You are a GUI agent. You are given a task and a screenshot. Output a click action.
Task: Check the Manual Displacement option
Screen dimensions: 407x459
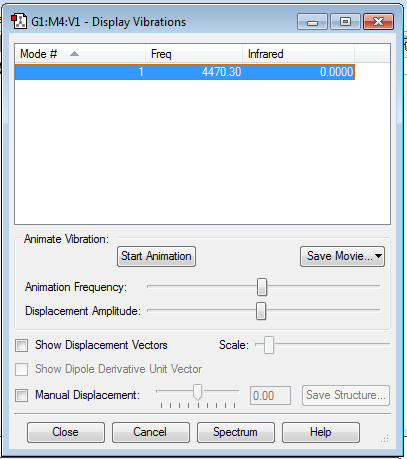22,395
